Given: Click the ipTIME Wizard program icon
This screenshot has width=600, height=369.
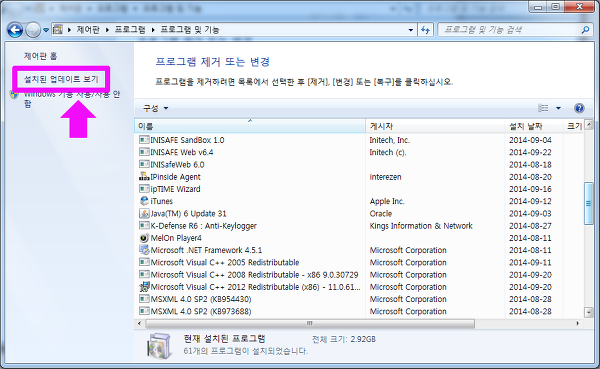Looking at the screenshot, I should coord(144,189).
